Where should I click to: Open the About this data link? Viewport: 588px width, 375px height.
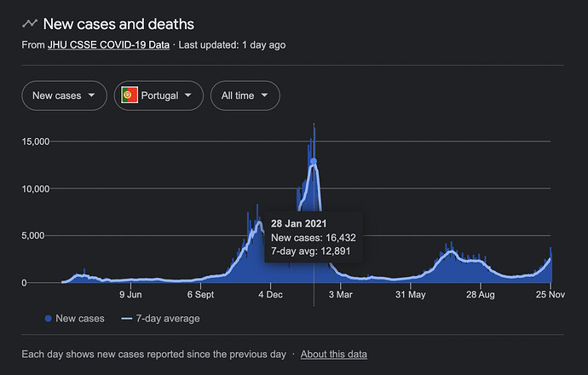click(334, 355)
